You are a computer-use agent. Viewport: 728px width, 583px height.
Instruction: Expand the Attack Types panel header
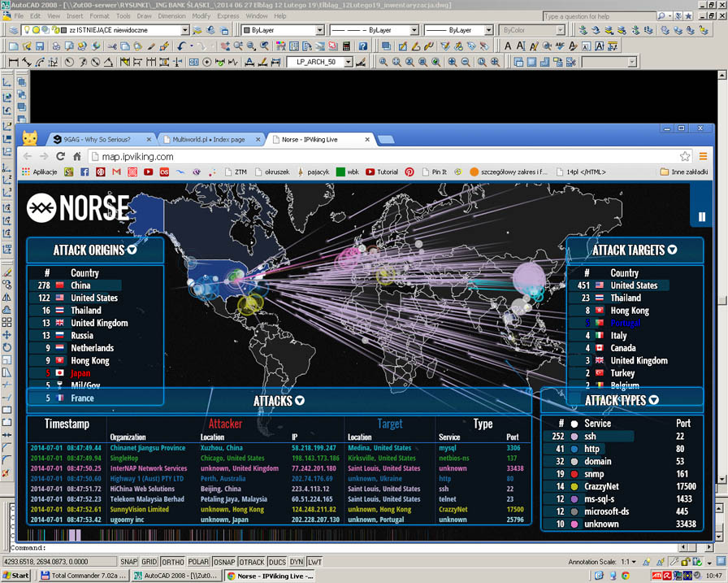click(653, 400)
